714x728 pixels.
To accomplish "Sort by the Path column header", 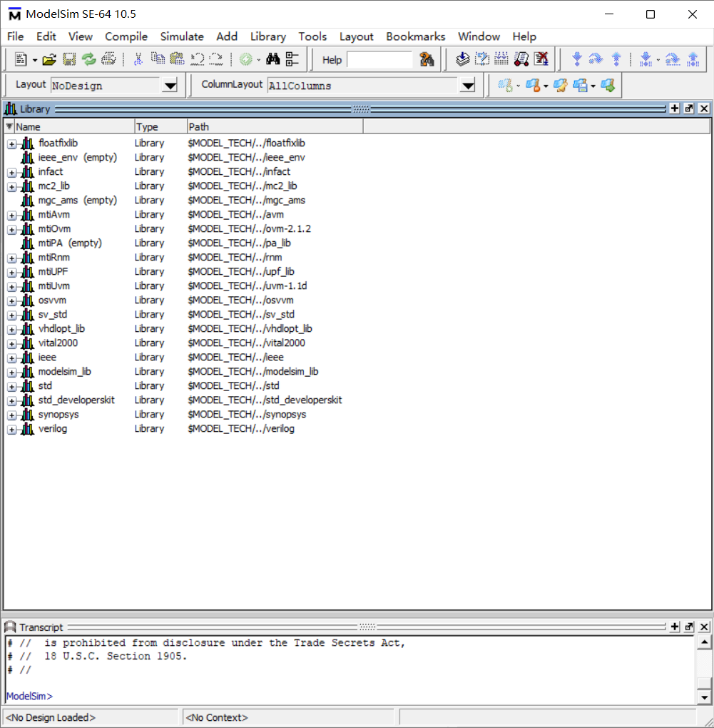I will point(275,127).
